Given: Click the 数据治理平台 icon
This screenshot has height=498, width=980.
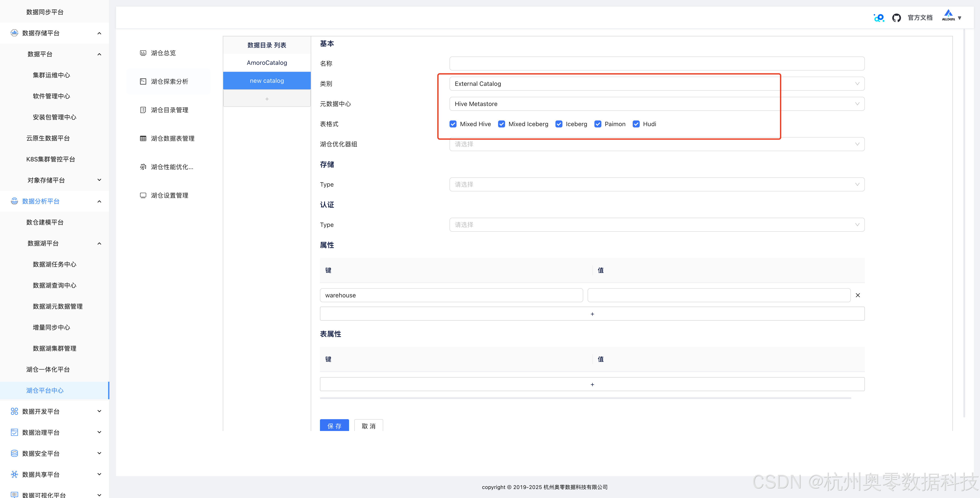Looking at the screenshot, I should [x=14, y=432].
